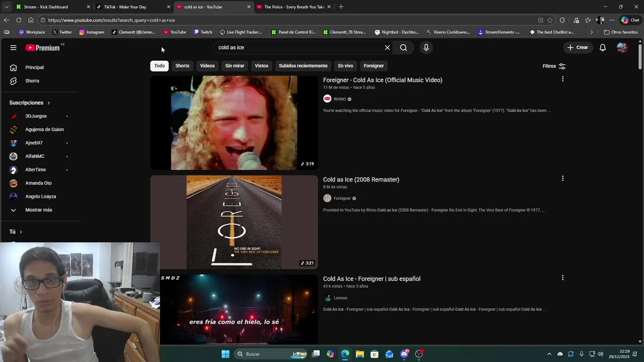Expand the Suscripciones section
The image size is (644, 362).
coord(30,103)
